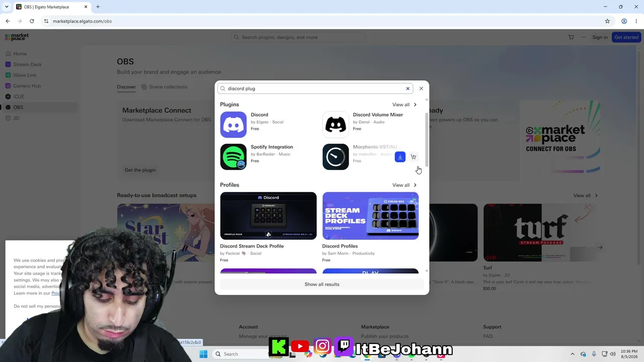This screenshot has width=644, height=362.
Task: Click the Get started button
Action: coord(626,37)
